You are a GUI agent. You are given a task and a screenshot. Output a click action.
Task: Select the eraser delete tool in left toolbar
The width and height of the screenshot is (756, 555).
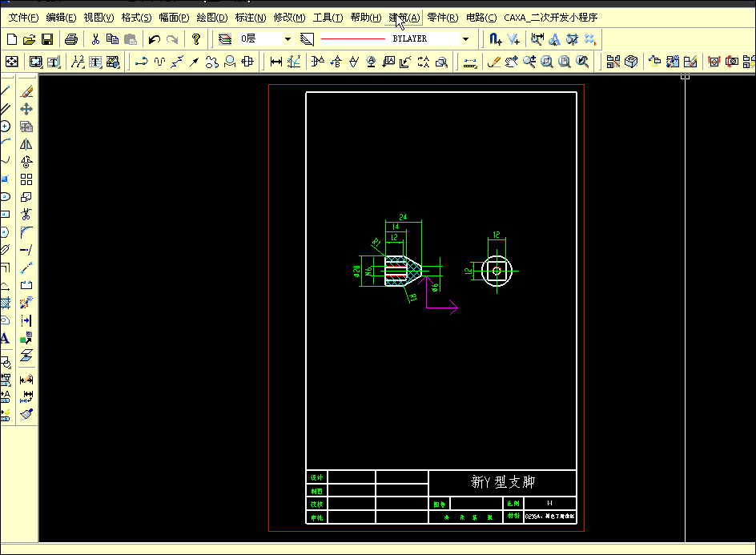tap(26, 91)
